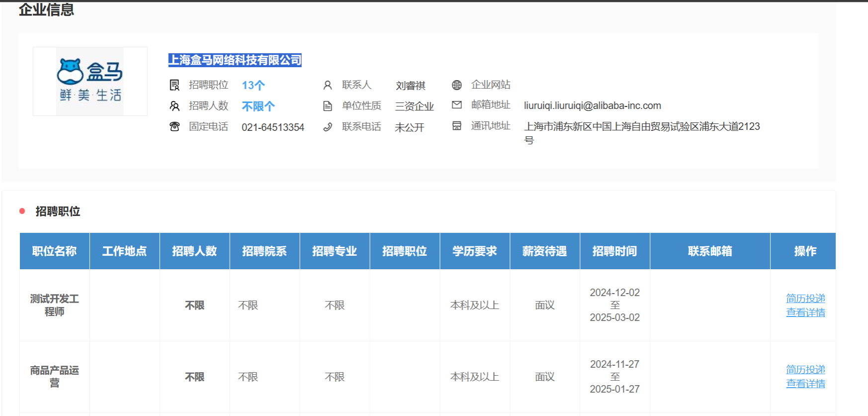Image resolution: width=868 pixels, height=416 pixels.
Task: Click the 联系人 person icon
Action: [328, 85]
